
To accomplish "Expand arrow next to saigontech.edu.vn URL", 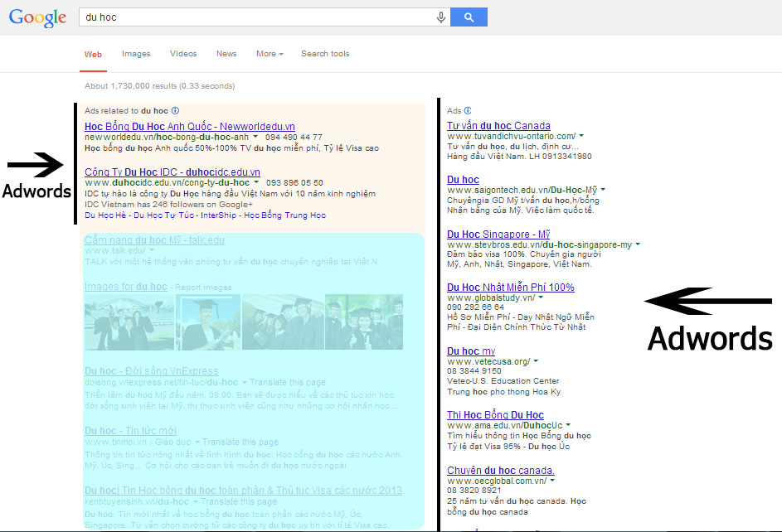I will point(603,189).
